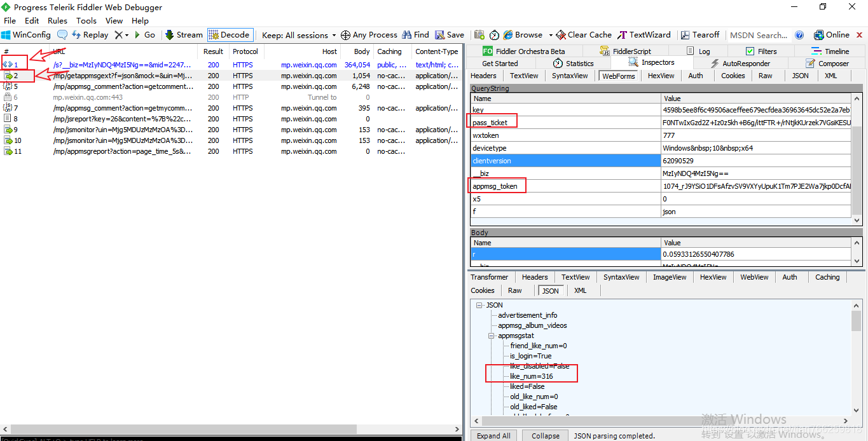
Task: Open the Timeline tab
Action: (830, 51)
